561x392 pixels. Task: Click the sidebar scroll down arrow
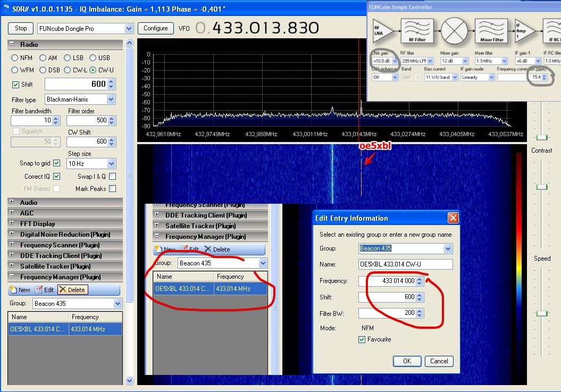(130, 380)
